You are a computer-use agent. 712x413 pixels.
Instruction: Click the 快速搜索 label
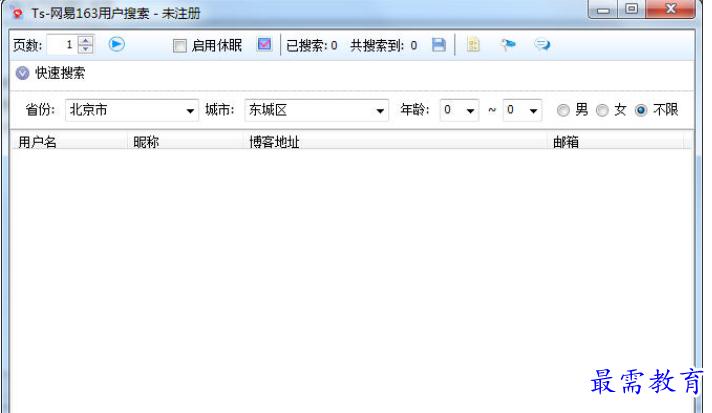pyautogui.click(x=60, y=73)
